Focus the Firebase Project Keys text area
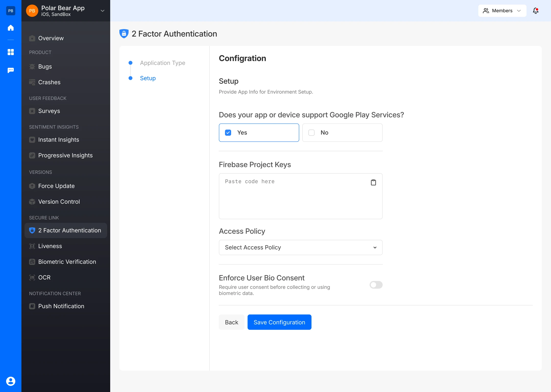Viewport: 551px width, 392px height. (x=293, y=199)
